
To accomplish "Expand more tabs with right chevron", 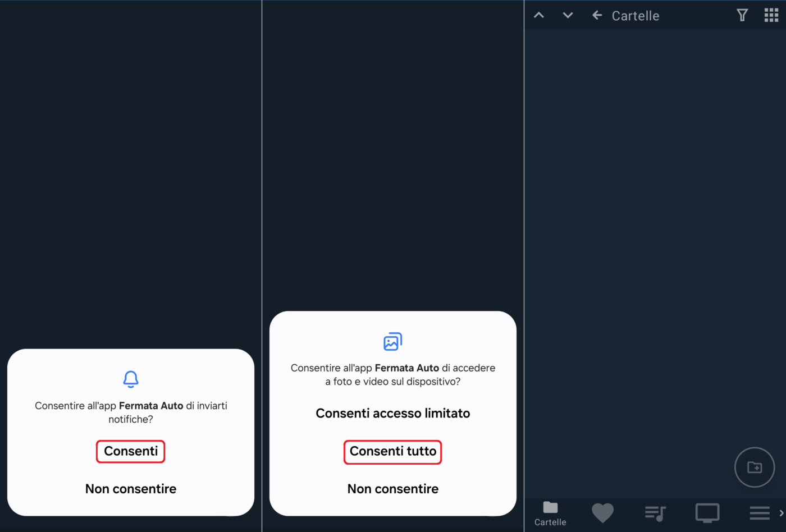I will (781, 513).
